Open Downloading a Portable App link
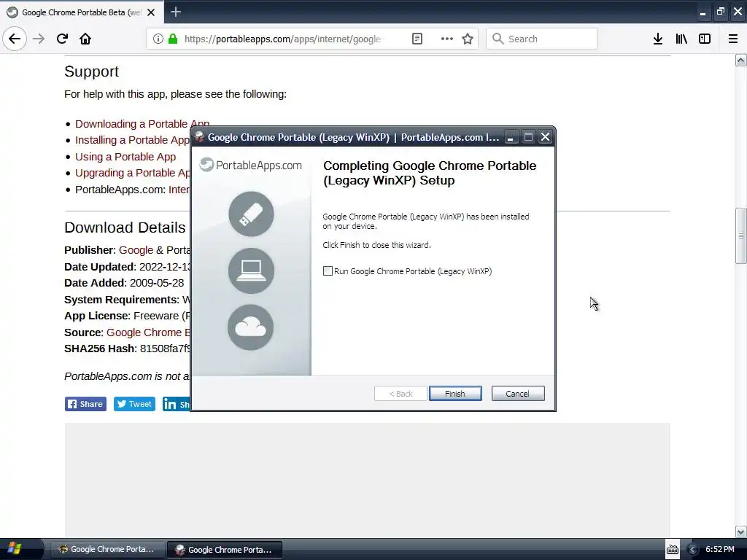 tap(142, 124)
